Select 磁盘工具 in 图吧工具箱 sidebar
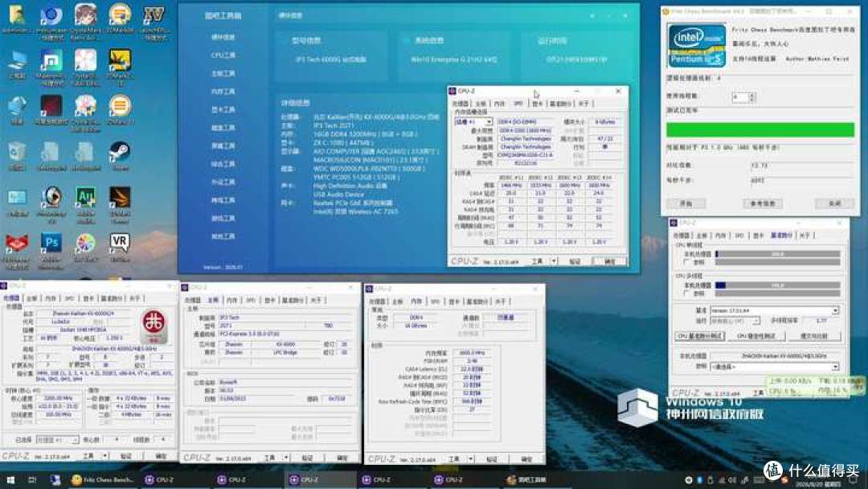 [223, 128]
